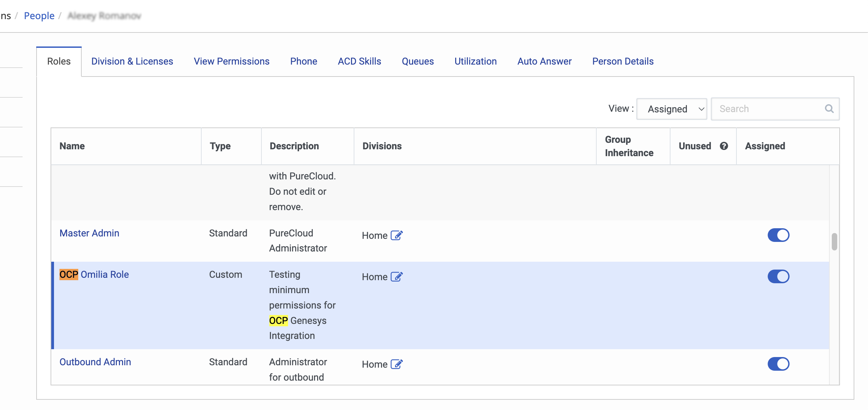
Task: Open the View Assigned dropdown
Action: coord(672,109)
